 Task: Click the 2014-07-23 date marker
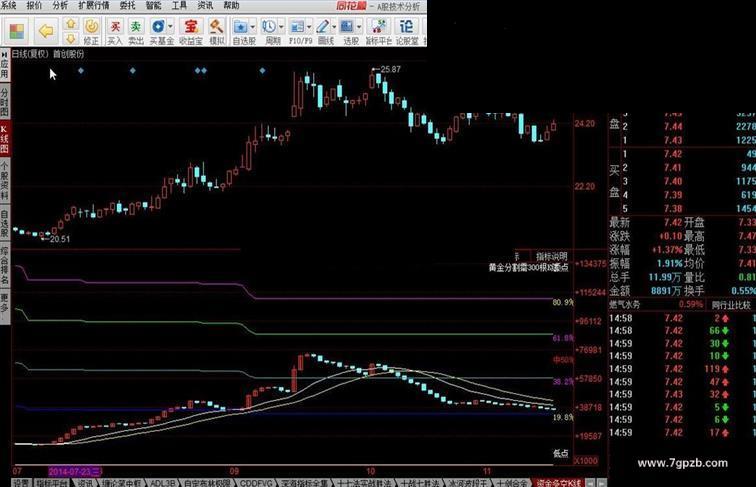75,471
